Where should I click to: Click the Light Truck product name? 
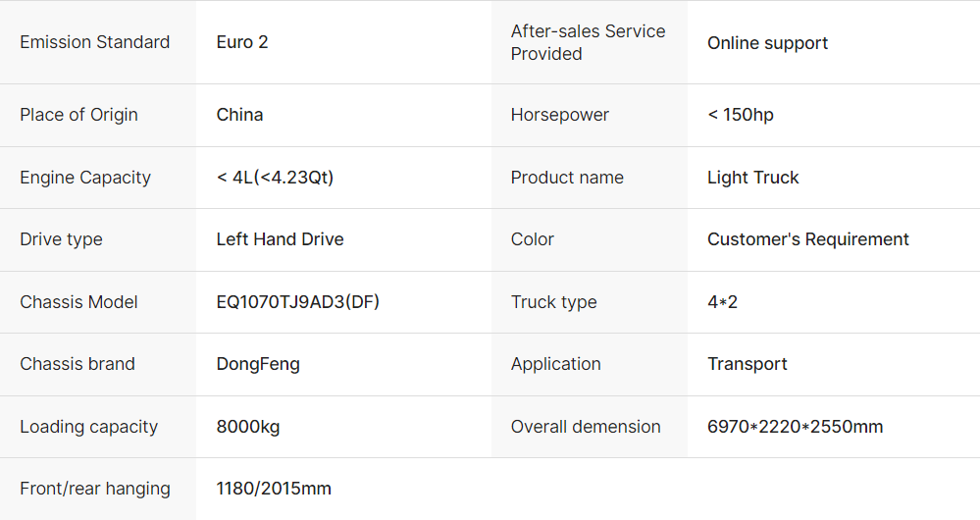click(x=752, y=178)
